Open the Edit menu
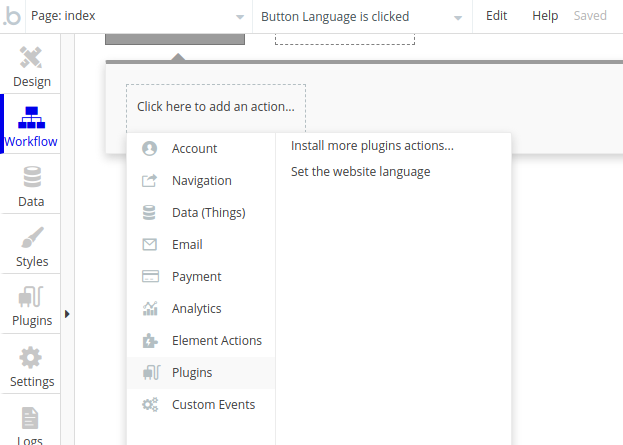Viewport: 623px width, 445px height. coord(496,16)
